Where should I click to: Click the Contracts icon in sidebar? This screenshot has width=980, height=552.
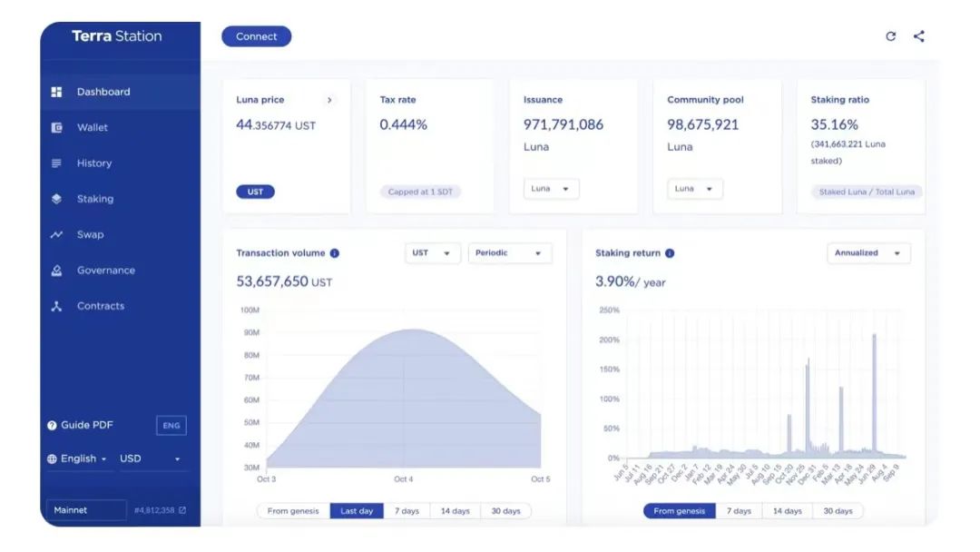click(56, 306)
